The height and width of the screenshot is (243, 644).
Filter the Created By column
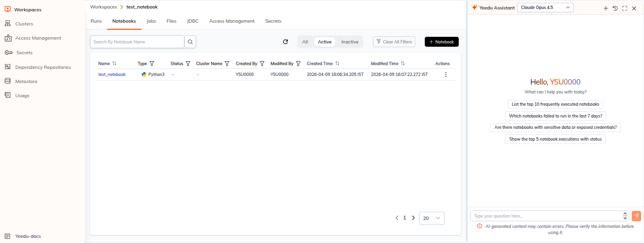262,63
